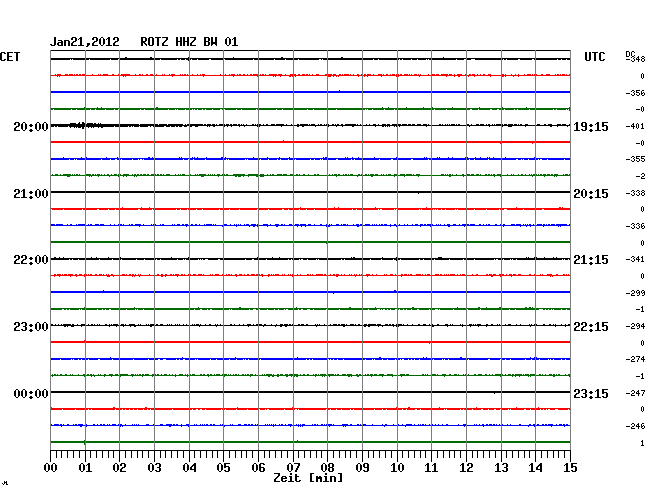Viewport: 650px width, 494px height.
Task: Click minute axis tick label 09
Action: point(362,468)
